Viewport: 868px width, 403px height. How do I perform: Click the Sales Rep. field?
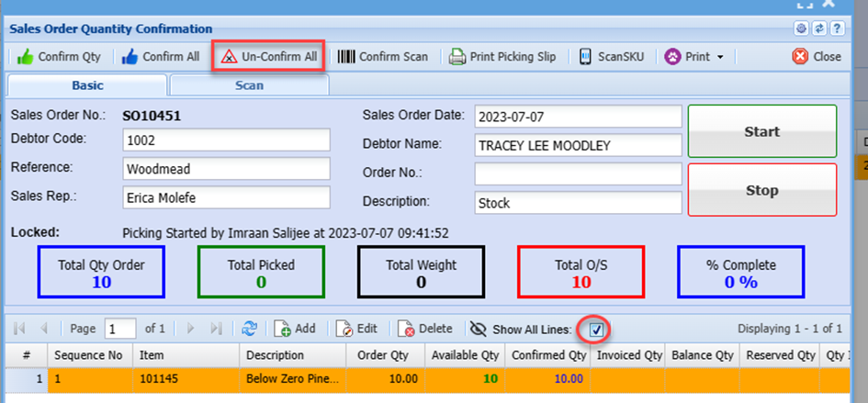(x=226, y=197)
